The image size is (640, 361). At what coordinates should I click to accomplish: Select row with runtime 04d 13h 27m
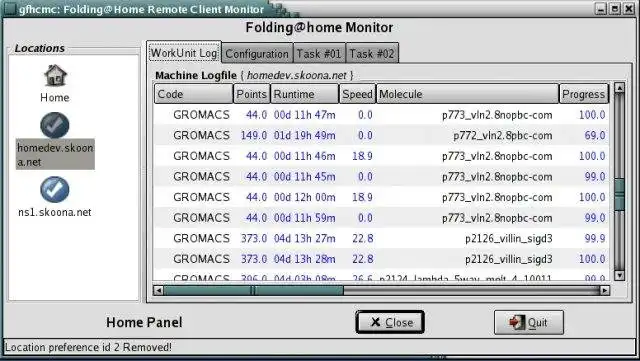(381, 238)
